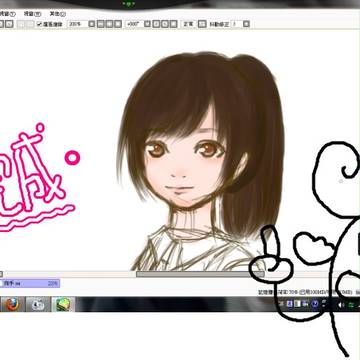Click the 正常 view mode button
Viewport: 360px width, 360px height.
coord(189,24)
